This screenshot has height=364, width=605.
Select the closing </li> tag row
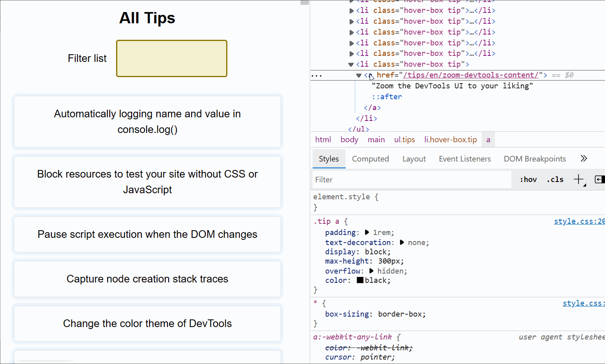click(x=366, y=119)
